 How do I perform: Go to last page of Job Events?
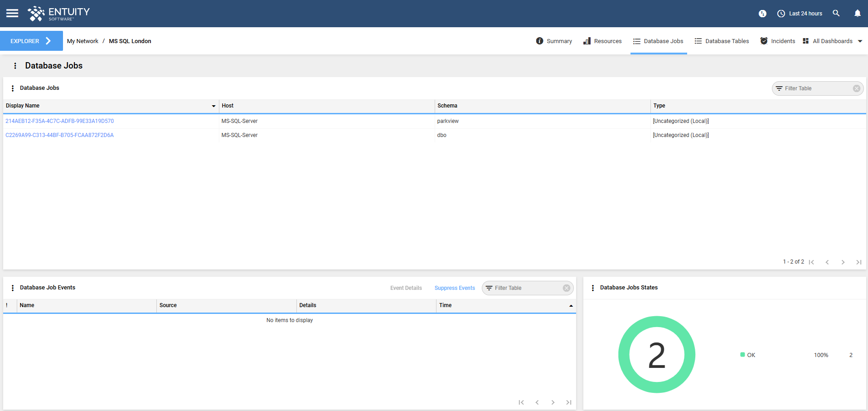[569, 402]
